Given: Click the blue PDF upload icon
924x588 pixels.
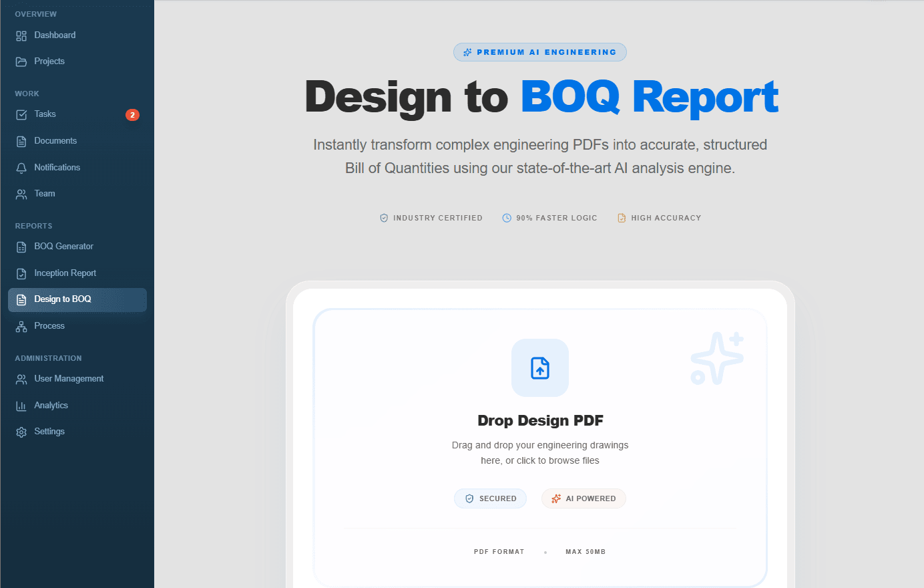Looking at the screenshot, I should click(539, 368).
